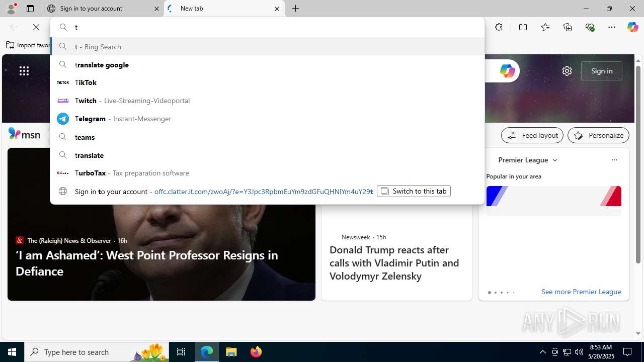
Task: Open the Extensions icon
Action: [x=499, y=27]
